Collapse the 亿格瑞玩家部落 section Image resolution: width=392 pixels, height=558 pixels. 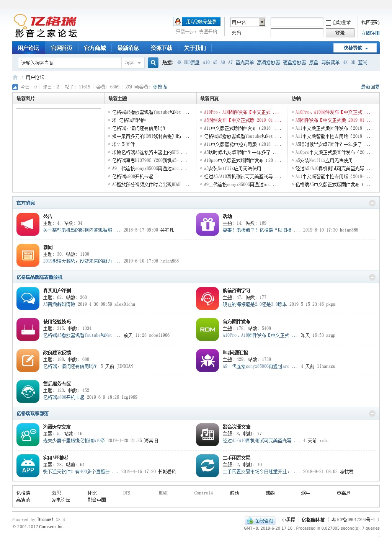[372, 413]
